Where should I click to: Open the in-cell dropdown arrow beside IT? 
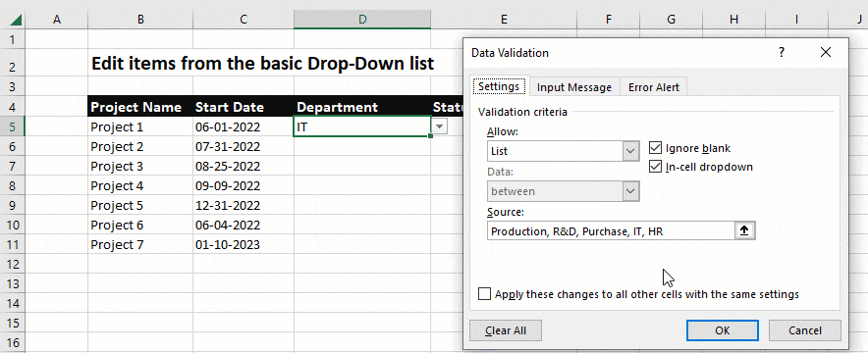coord(439,127)
